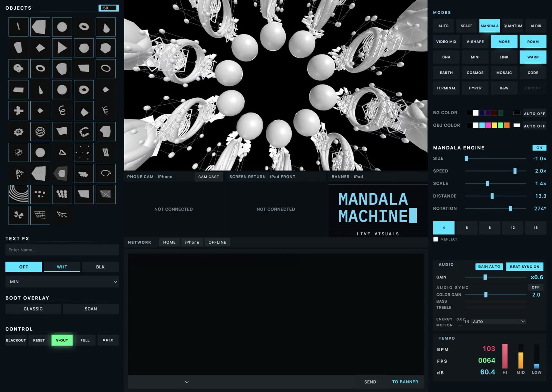Turn off the Mandala Engine ON switch
Viewport: 552px width, 392px height.
pyautogui.click(x=539, y=148)
